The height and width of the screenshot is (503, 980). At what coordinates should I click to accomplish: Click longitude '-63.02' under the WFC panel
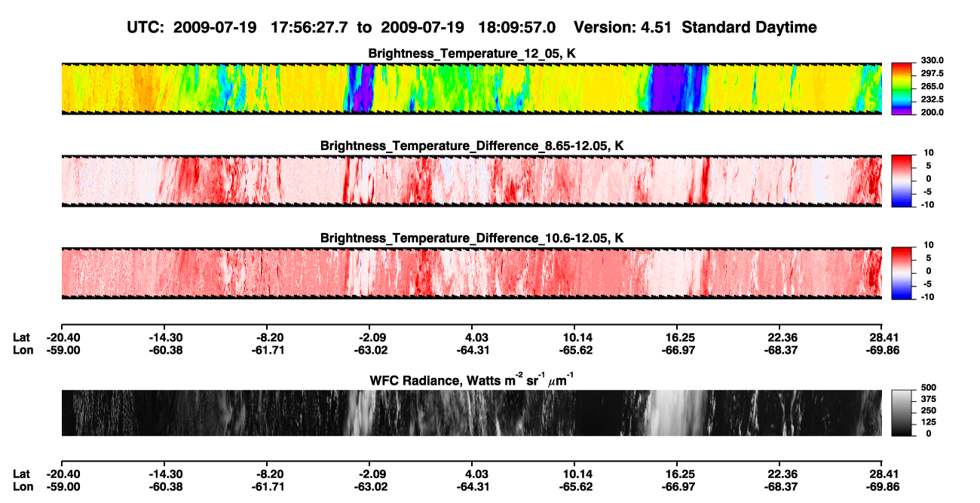point(372,487)
